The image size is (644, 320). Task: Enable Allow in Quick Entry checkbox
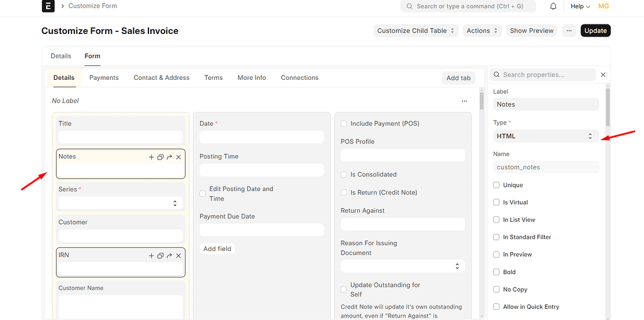coord(496,307)
